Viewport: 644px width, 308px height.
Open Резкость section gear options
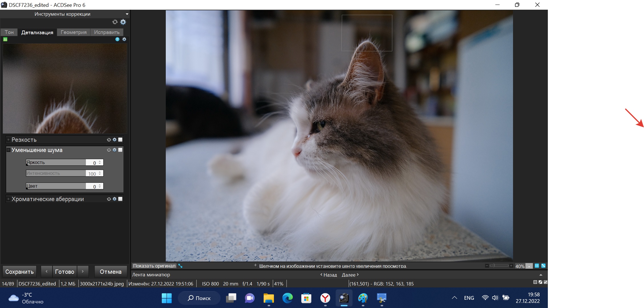114,140
